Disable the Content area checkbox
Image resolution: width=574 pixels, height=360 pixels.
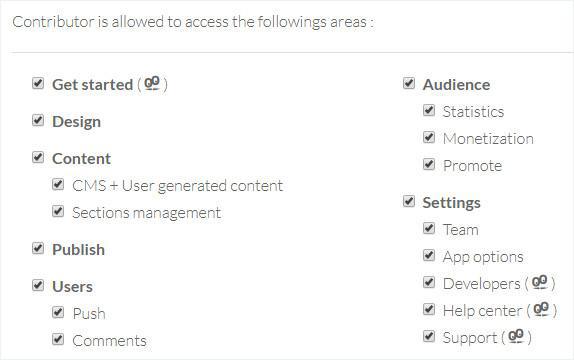click(x=38, y=157)
